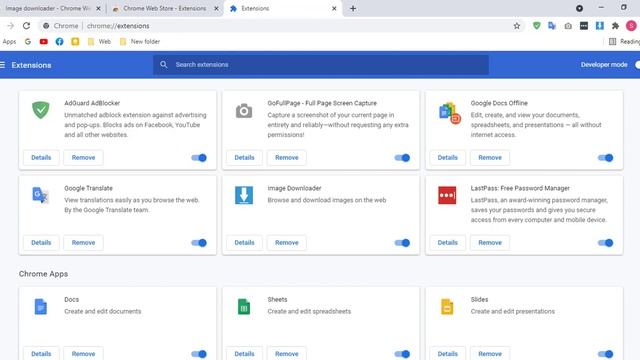Turn off Image Downloader toggle
Screen dimensions: 640x360
[402, 242]
